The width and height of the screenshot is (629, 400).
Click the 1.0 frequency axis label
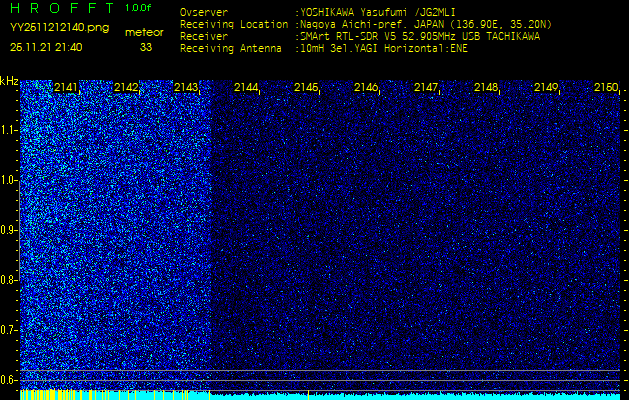coord(9,181)
